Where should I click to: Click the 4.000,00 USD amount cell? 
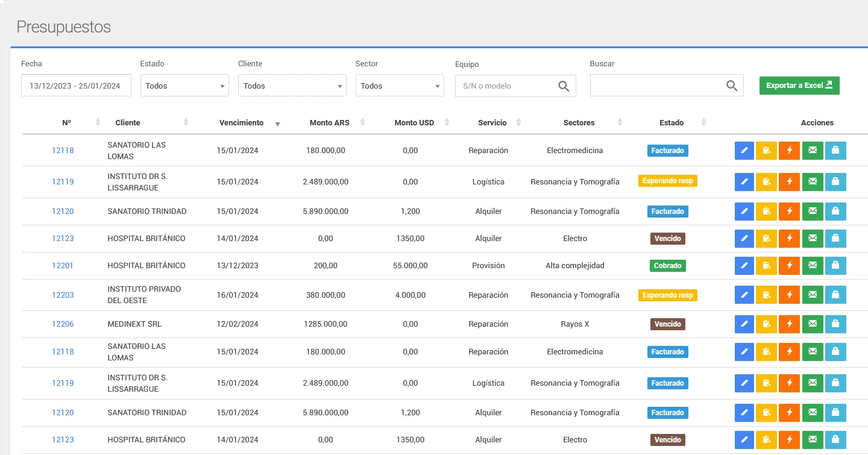coord(410,295)
